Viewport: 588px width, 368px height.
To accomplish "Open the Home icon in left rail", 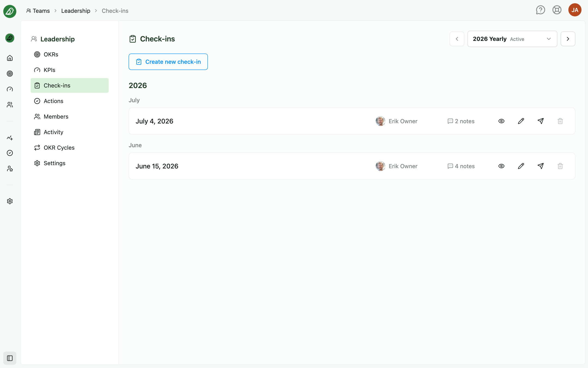I will tap(10, 58).
